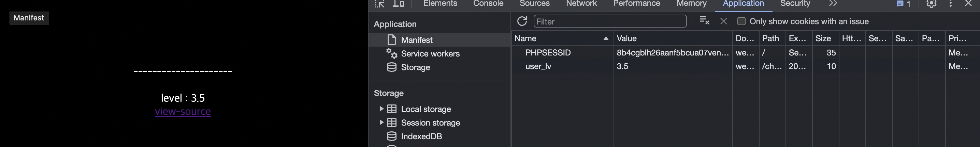Click the inspect element picker icon

coord(379,3)
